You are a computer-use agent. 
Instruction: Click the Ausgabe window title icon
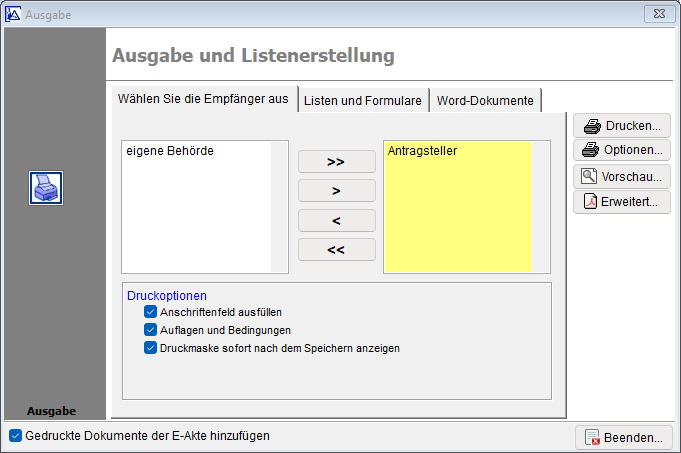tap(13, 15)
